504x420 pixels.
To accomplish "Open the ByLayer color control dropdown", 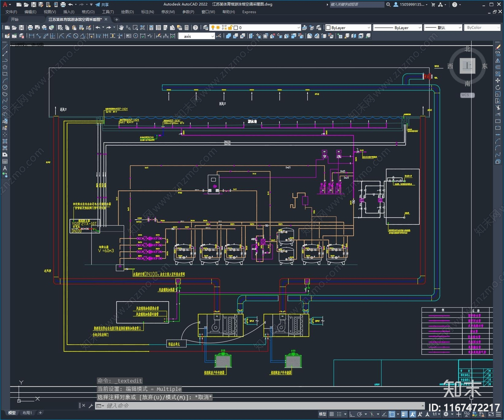I will click(348, 28).
